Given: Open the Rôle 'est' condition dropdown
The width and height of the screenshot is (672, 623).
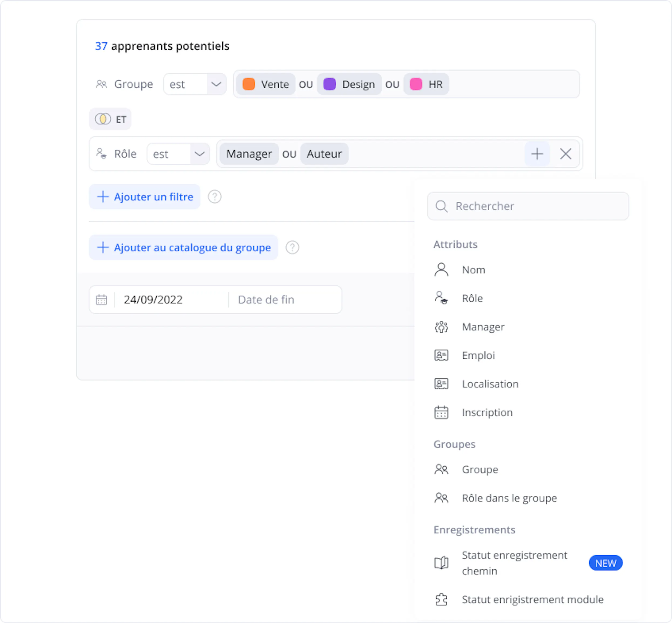Looking at the screenshot, I should pyautogui.click(x=178, y=154).
